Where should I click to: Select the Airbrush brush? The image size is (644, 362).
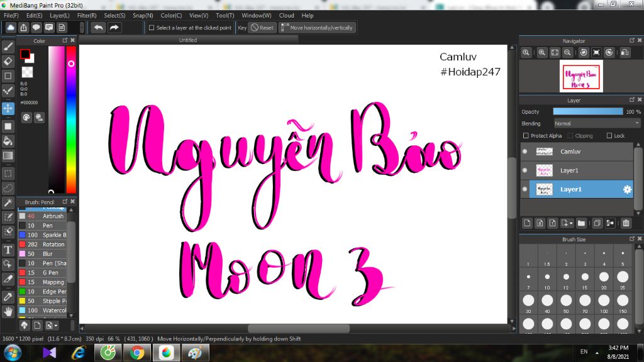click(42, 216)
